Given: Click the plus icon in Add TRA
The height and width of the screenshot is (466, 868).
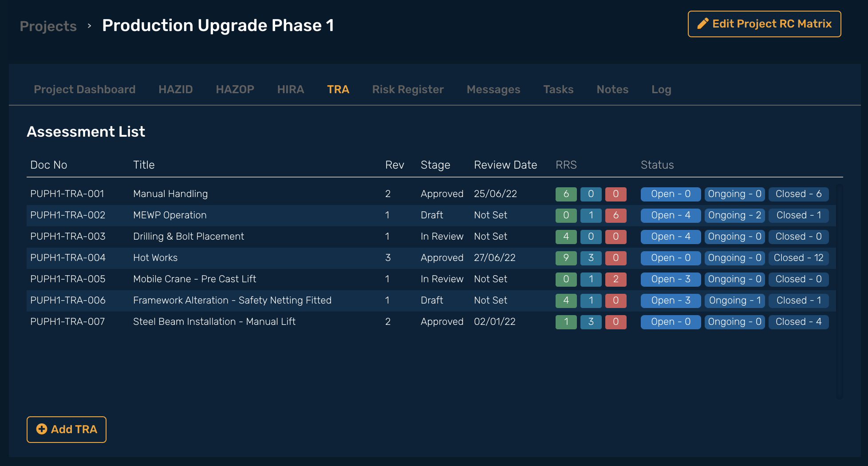Looking at the screenshot, I should click(42, 429).
